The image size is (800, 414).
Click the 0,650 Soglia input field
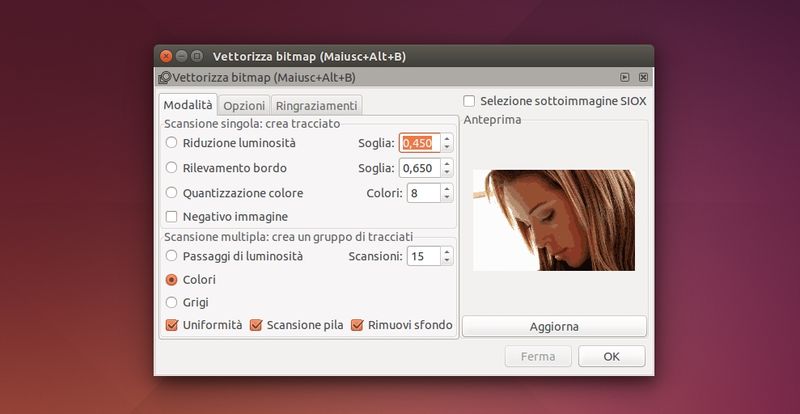pos(419,168)
